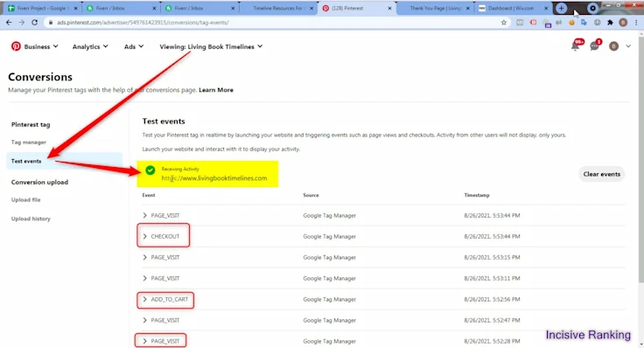Click timestamp 8/26/2021, 5:52:56 PM
Screen dimensions: 644x348
(x=492, y=299)
